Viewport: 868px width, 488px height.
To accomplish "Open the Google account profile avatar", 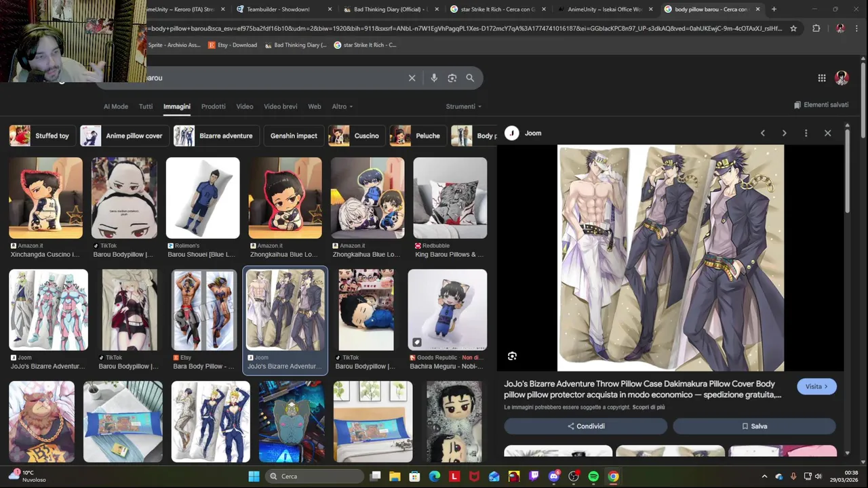I will [x=842, y=78].
